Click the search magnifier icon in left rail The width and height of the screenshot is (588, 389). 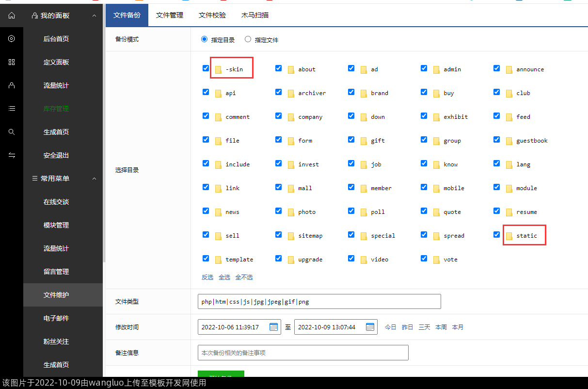12,132
